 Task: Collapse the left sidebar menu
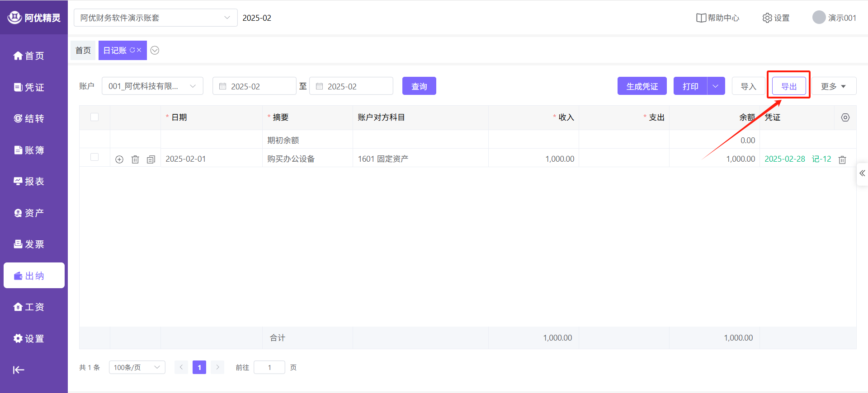click(19, 370)
